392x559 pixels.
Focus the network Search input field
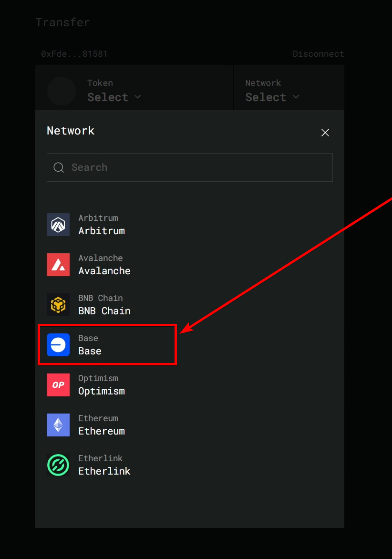[190, 167]
